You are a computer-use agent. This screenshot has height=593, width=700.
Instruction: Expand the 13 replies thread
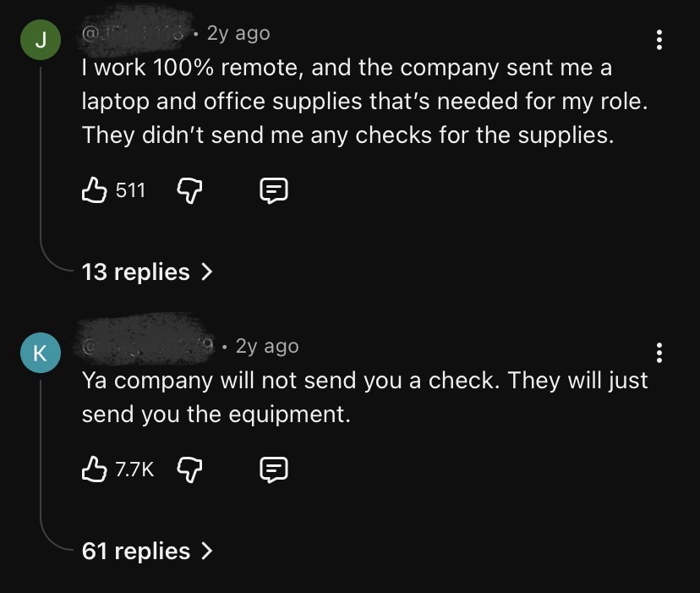point(146,272)
